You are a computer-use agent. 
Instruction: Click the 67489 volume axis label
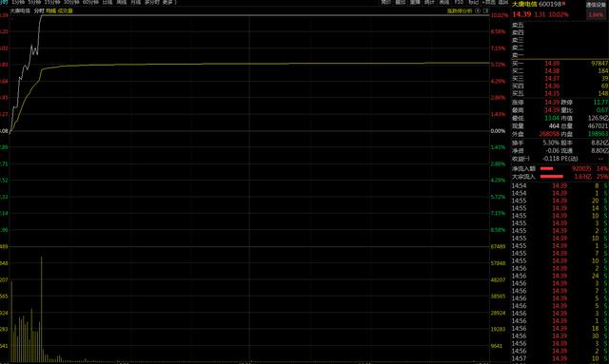pos(499,246)
